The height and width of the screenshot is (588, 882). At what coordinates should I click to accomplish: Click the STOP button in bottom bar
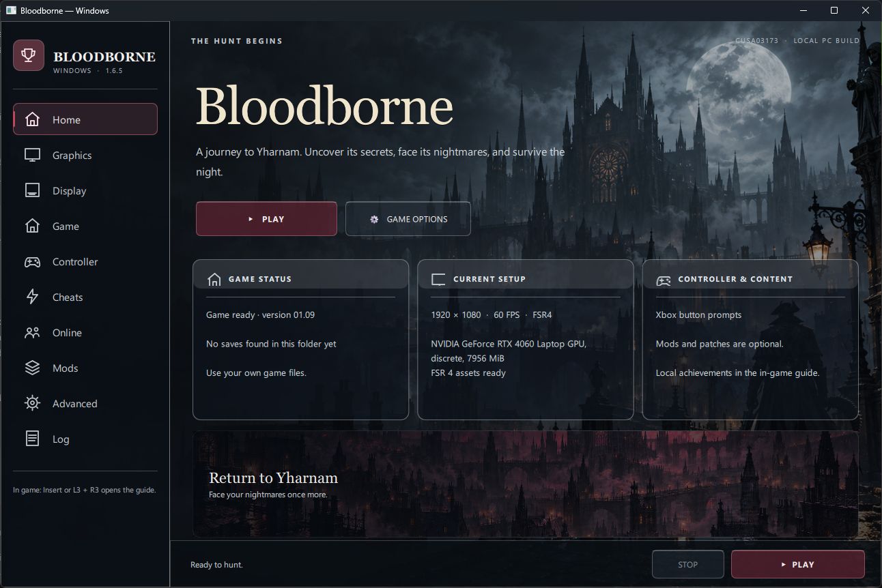[x=687, y=564]
